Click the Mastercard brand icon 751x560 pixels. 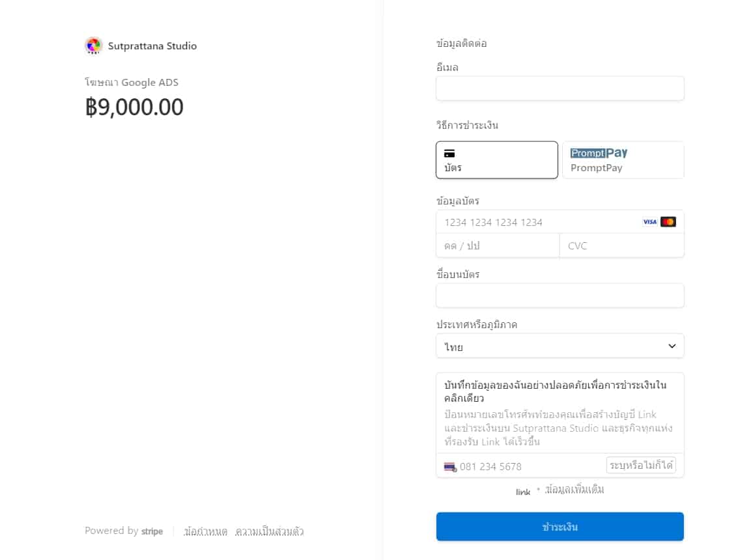(668, 221)
